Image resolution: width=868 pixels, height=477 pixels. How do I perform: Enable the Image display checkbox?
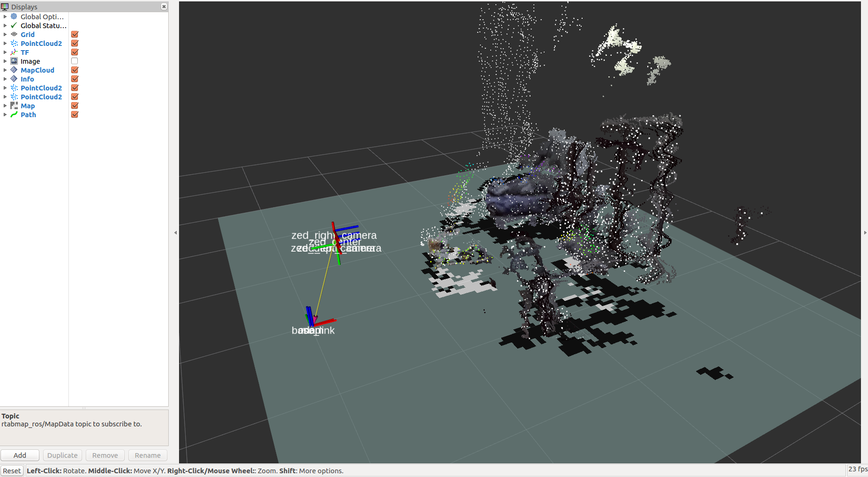[x=75, y=61]
